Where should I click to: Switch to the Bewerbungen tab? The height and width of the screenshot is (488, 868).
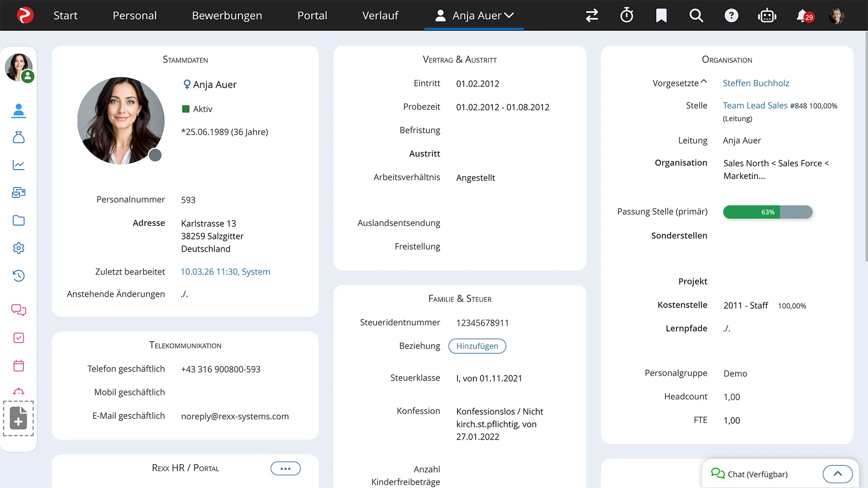point(227,15)
